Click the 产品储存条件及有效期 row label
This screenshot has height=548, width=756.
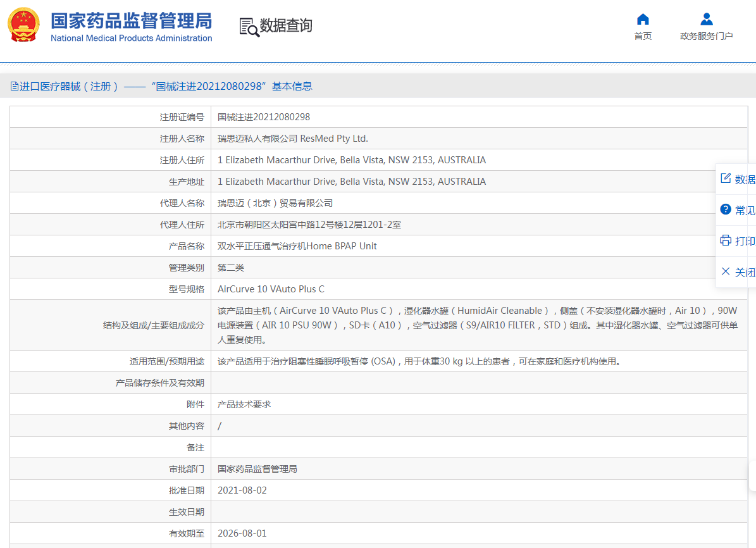(159, 383)
